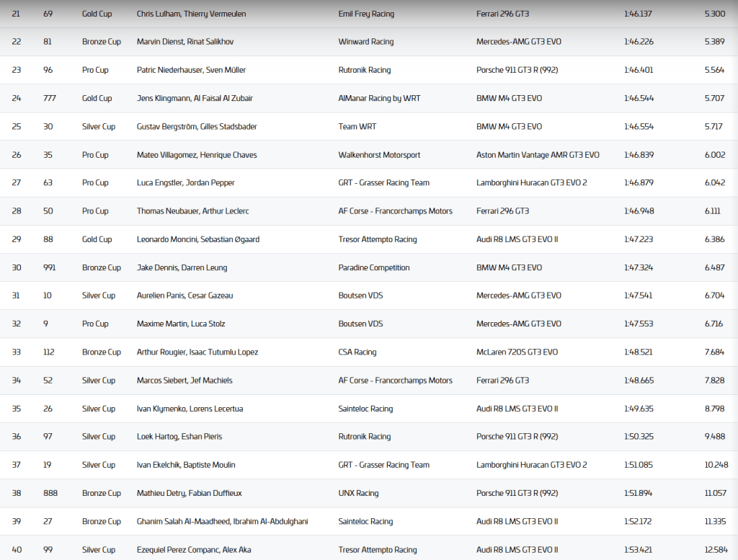Screen dimensions: 738x560
Task: Select team name Emil Frey Racing
Action: point(366,14)
